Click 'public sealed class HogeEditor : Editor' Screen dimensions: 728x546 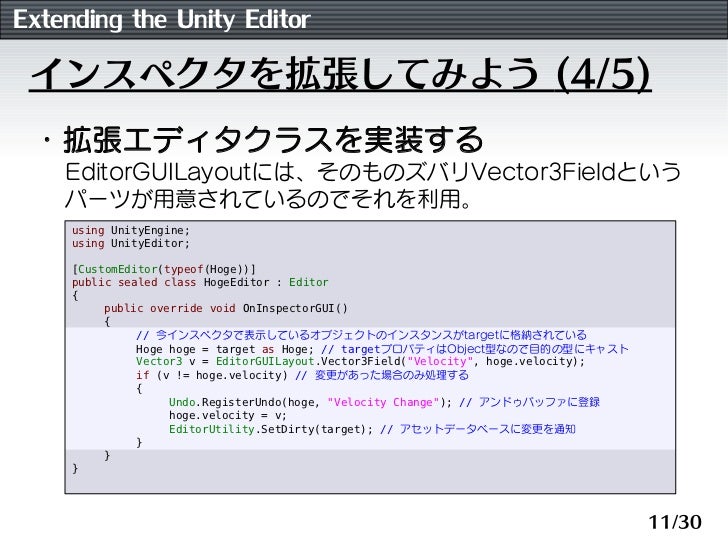[200, 282]
